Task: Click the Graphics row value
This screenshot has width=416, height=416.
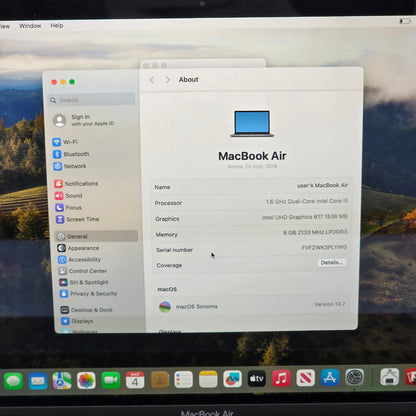Action: [305, 217]
